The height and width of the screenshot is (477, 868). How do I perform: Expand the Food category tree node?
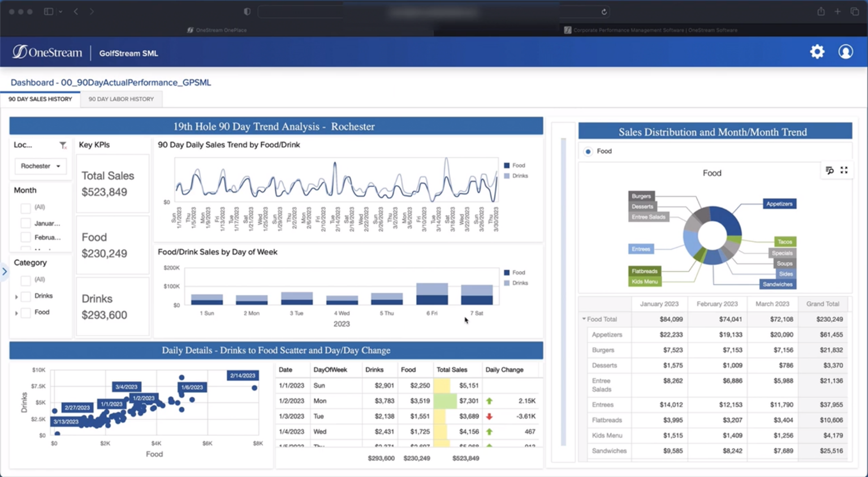pos(16,313)
